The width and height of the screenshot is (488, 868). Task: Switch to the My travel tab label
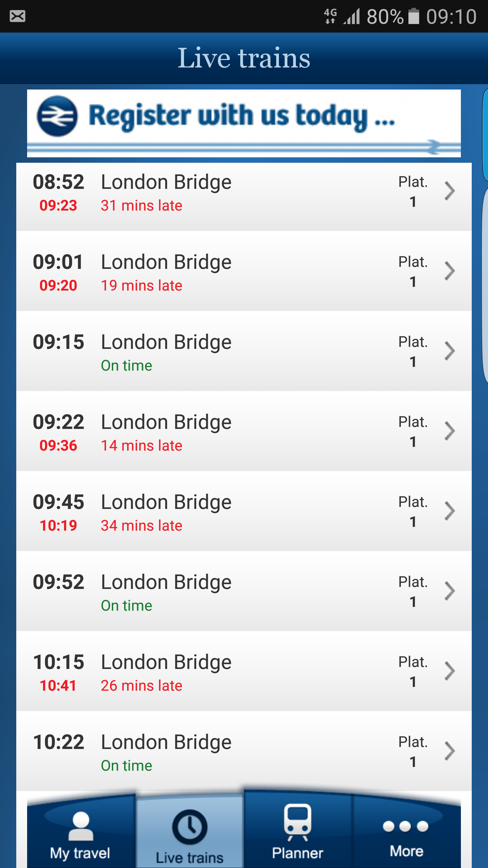80,853
